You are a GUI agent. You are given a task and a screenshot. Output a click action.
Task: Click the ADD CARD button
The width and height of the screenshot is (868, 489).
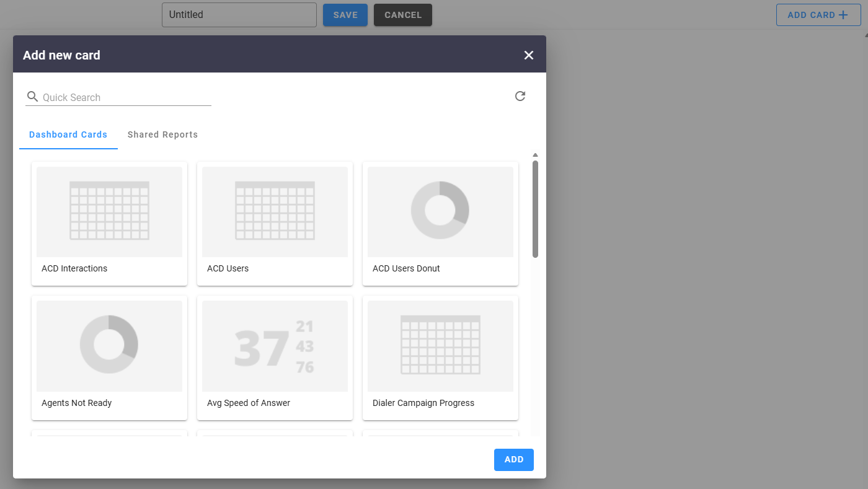[x=818, y=15]
